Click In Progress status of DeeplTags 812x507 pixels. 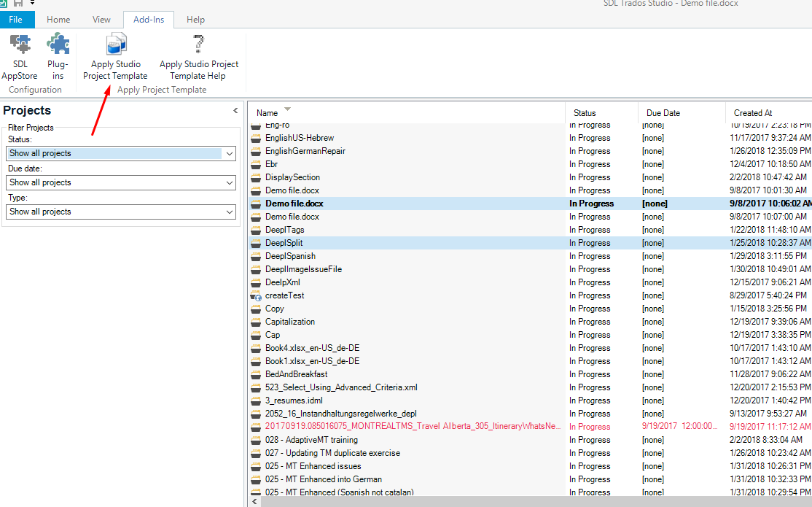[590, 230]
